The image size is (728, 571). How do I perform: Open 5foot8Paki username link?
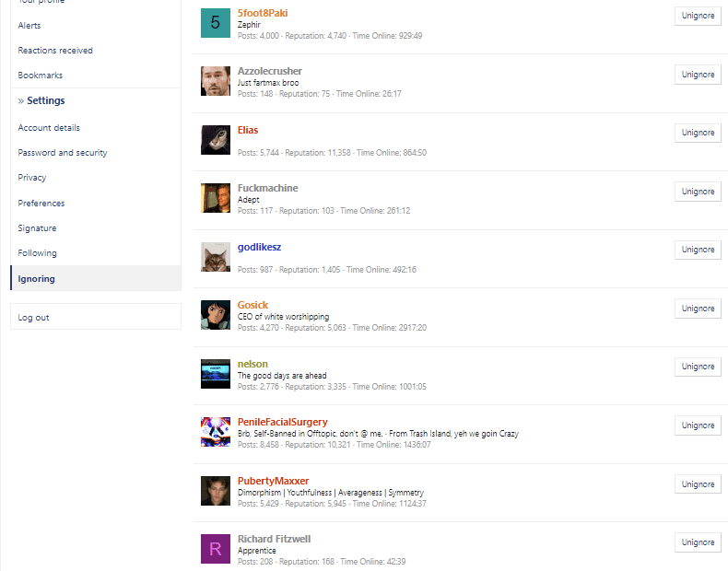[x=263, y=13]
